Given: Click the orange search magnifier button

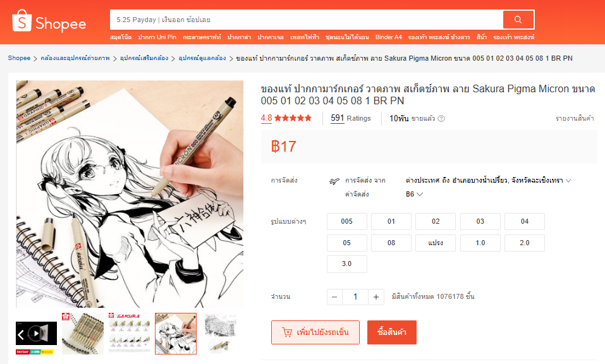Looking at the screenshot, I should (518, 20).
